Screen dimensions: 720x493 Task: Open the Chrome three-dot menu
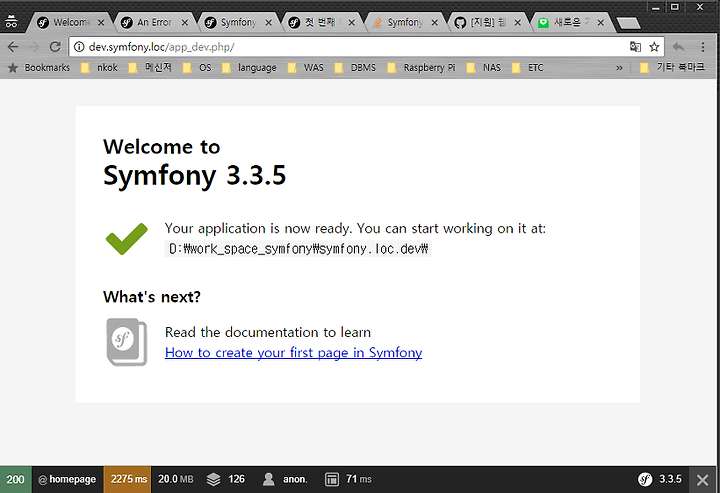pyautogui.click(x=703, y=47)
